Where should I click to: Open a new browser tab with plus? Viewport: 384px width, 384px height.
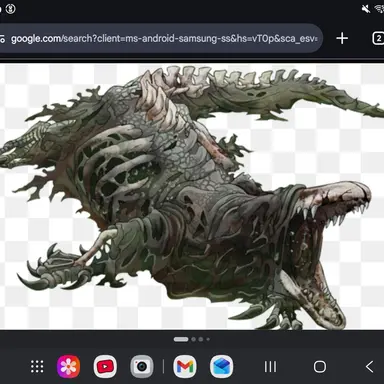[342, 38]
